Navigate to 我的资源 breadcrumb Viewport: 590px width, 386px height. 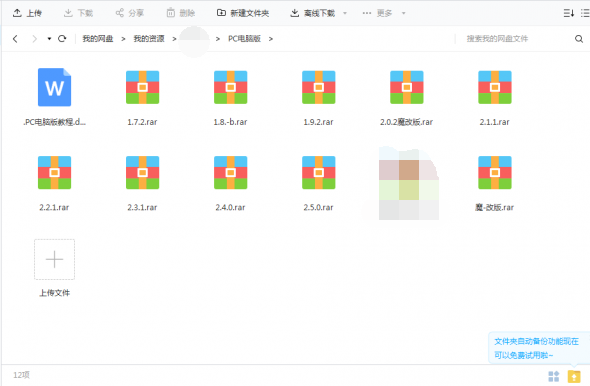coord(149,38)
